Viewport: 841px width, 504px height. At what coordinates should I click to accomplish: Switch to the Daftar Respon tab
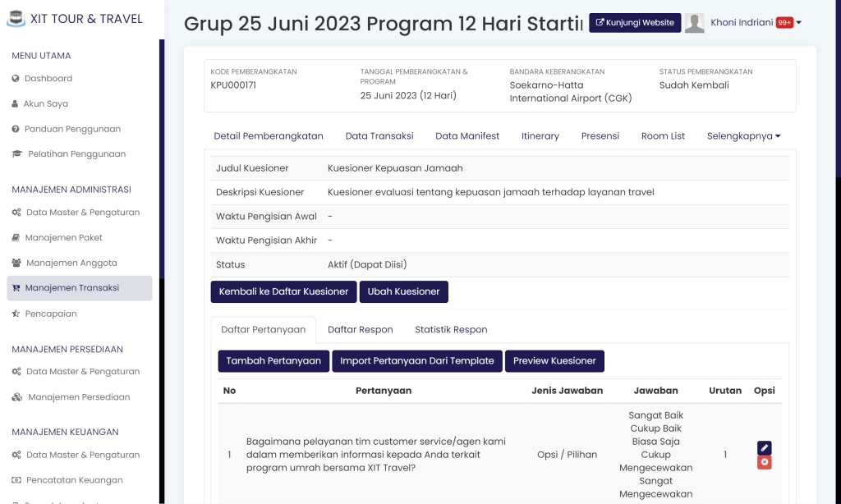[360, 330]
